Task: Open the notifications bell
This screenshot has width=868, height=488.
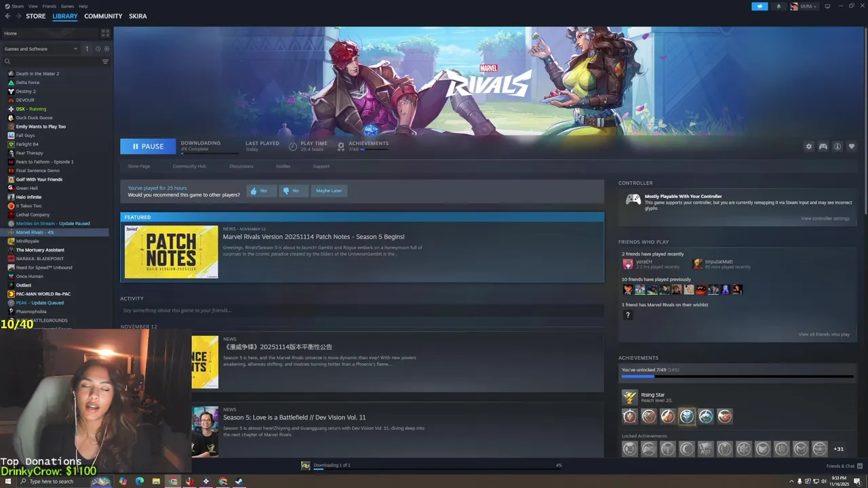Action: pyautogui.click(x=778, y=6)
